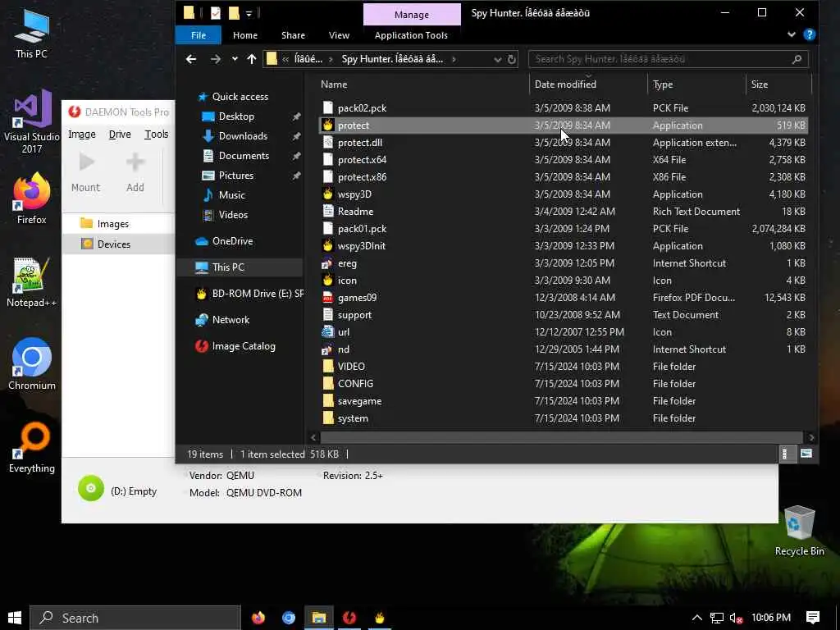This screenshot has height=630, width=840.
Task: Open File Explorer help icon
Action: pos(810,34)
